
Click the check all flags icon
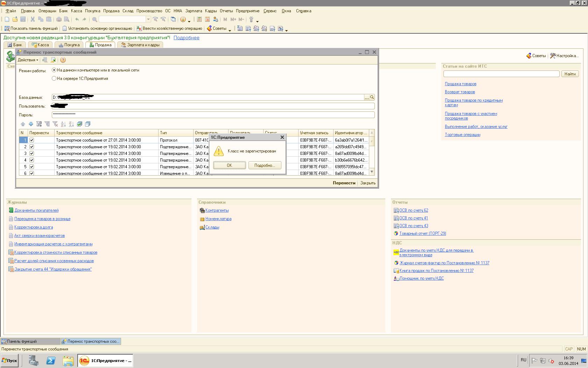point(79,124)
